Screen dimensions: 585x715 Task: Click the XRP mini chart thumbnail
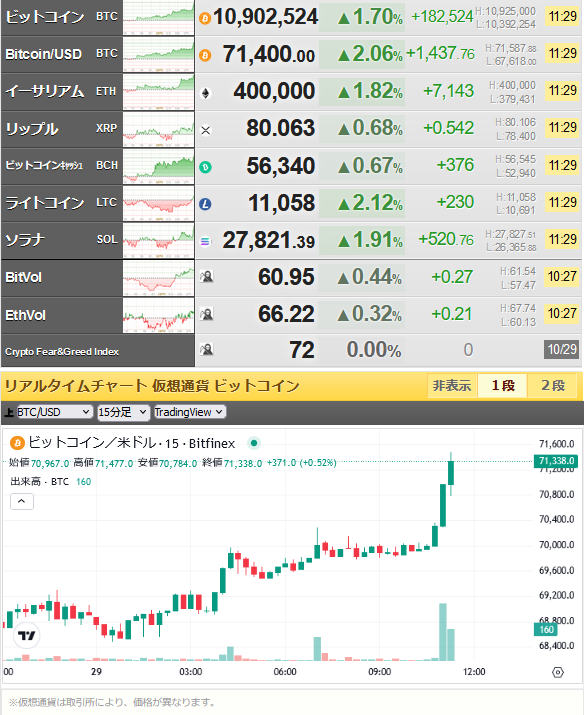[x=159, y=129]
